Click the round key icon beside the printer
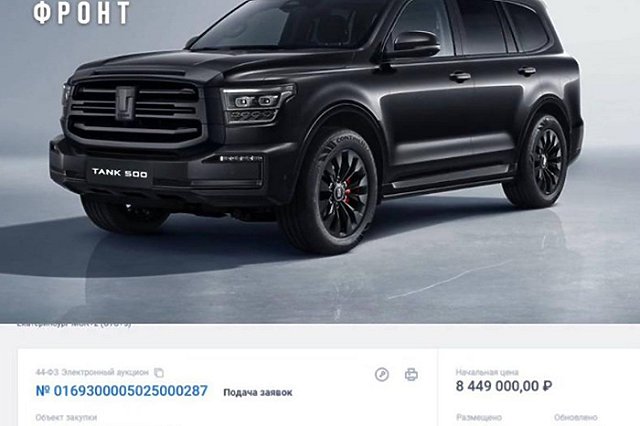Screen dimensions: 640x426 point(382,374)
